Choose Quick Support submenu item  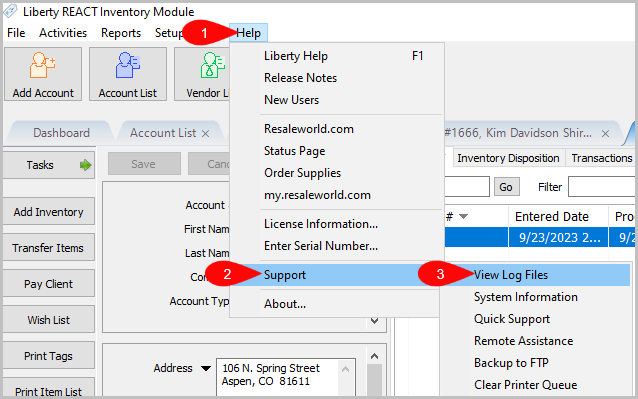[536, 319]
